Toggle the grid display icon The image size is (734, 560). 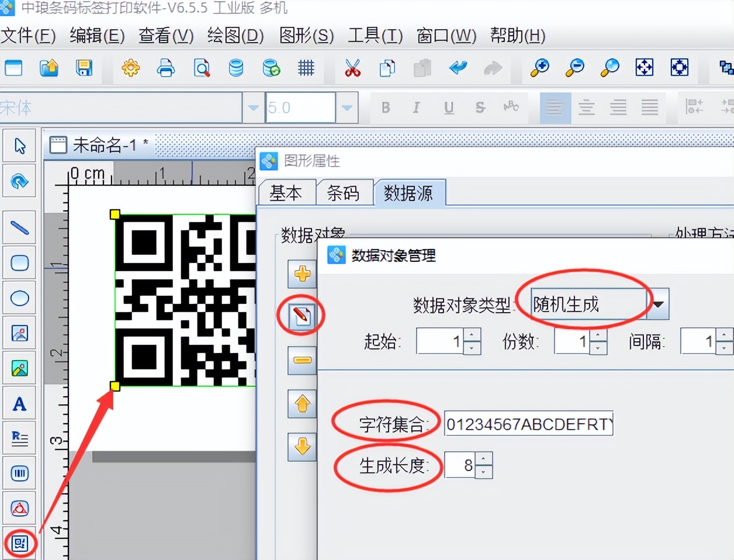pyautogui.click(x=306, y=68)
